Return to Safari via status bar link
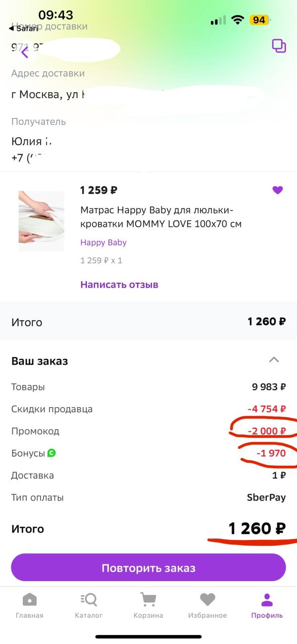Screen dimensions: 297x644 point(23,29)
